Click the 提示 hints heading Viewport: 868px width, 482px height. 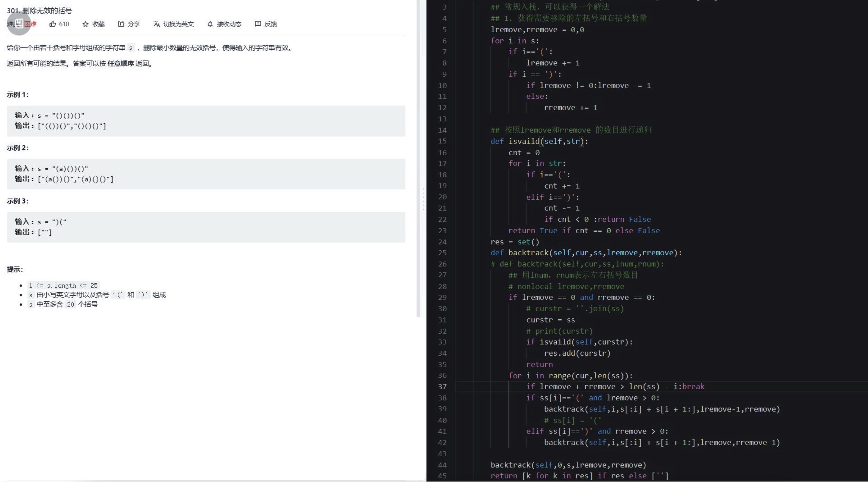point(15,269)
